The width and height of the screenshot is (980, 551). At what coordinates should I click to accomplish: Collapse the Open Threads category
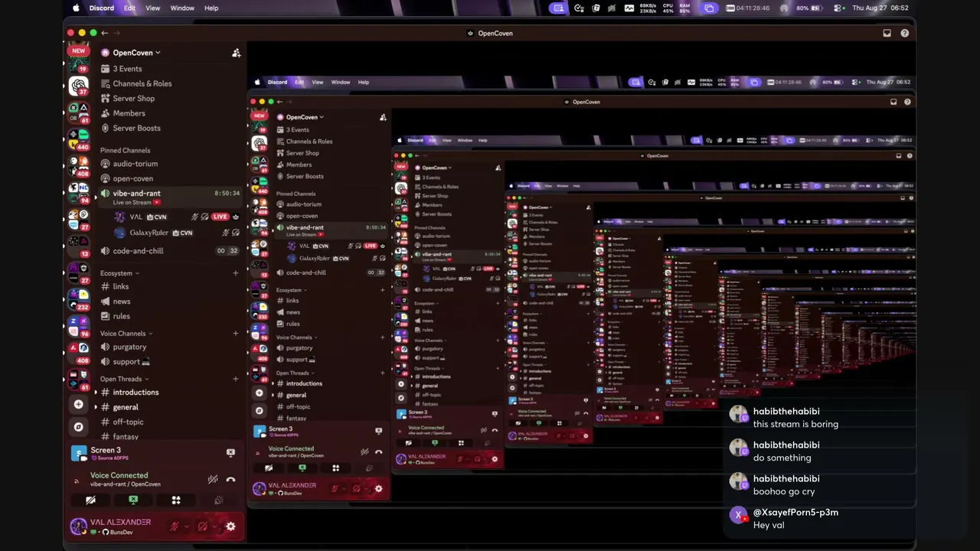pos(124,379)
